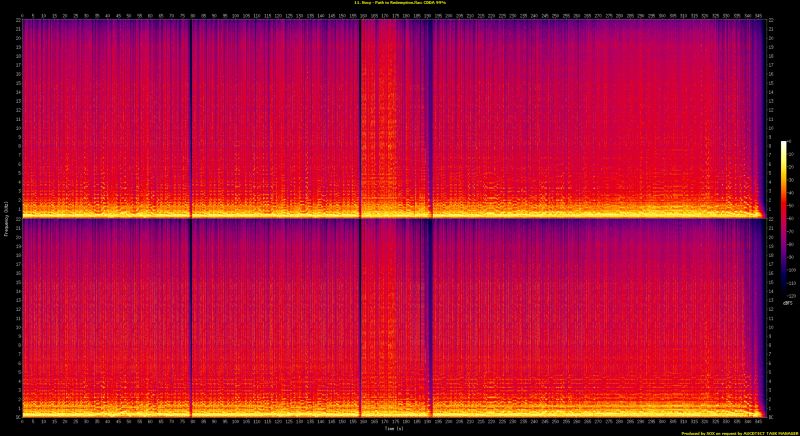
Task: Click the spectrogram title text at top
Action: (400, 3)
